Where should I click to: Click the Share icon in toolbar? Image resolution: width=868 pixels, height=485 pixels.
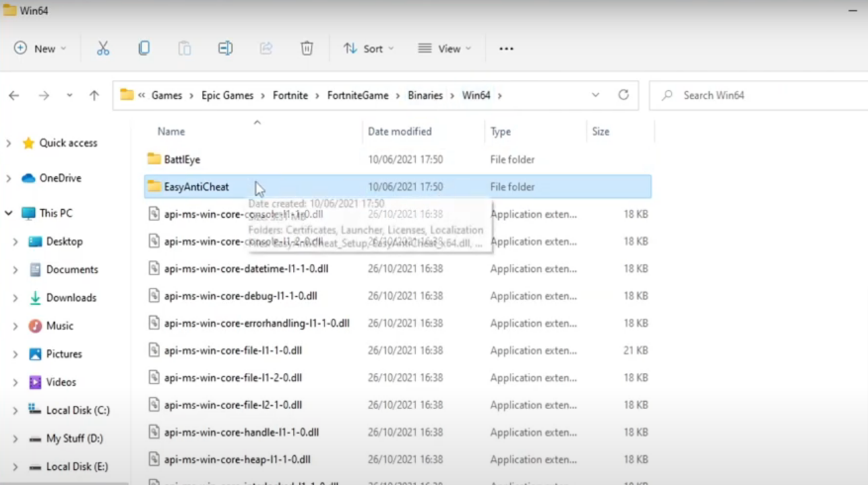(266, 48)
